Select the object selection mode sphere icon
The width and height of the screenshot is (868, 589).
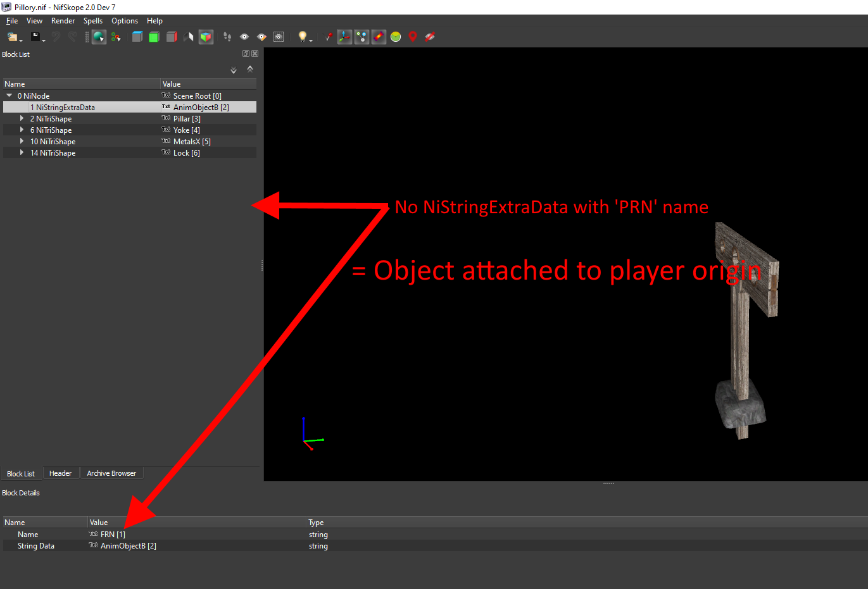pyautogui.click(x=99, y=37)
